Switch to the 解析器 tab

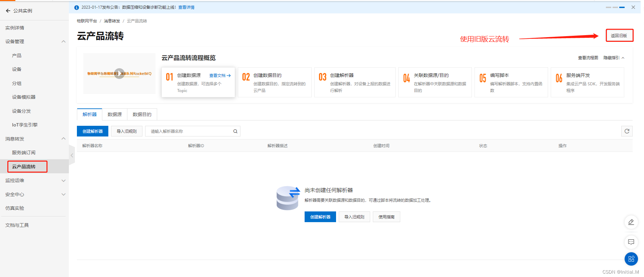[90, 114]
